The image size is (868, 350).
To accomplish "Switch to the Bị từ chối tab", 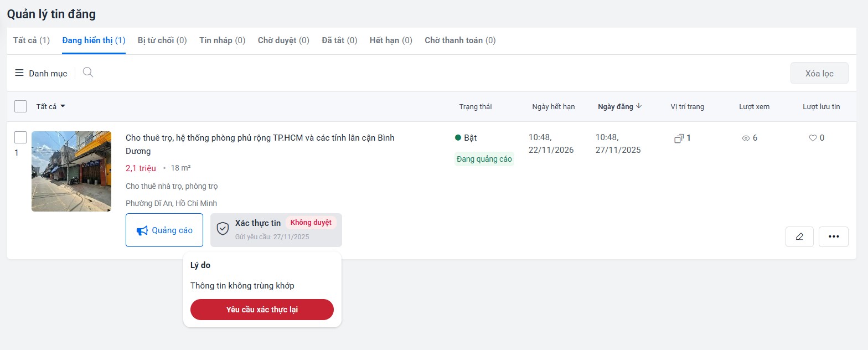I will (162, 40).
